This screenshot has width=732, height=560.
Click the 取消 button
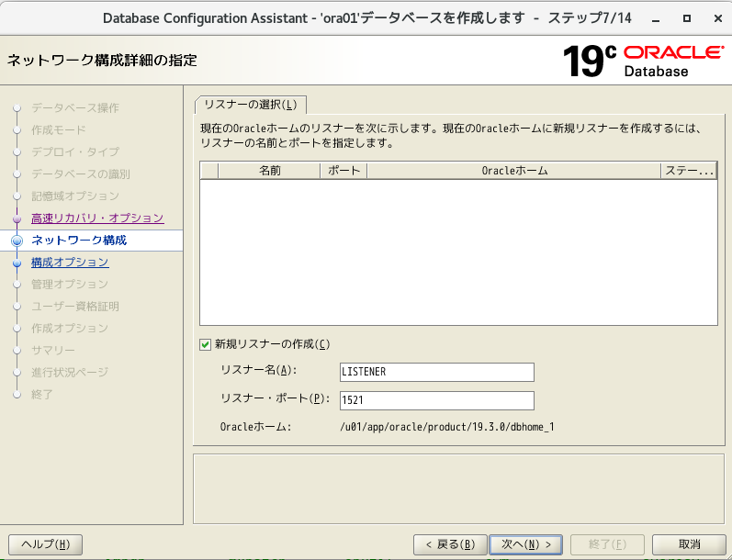tap(689, 544)
